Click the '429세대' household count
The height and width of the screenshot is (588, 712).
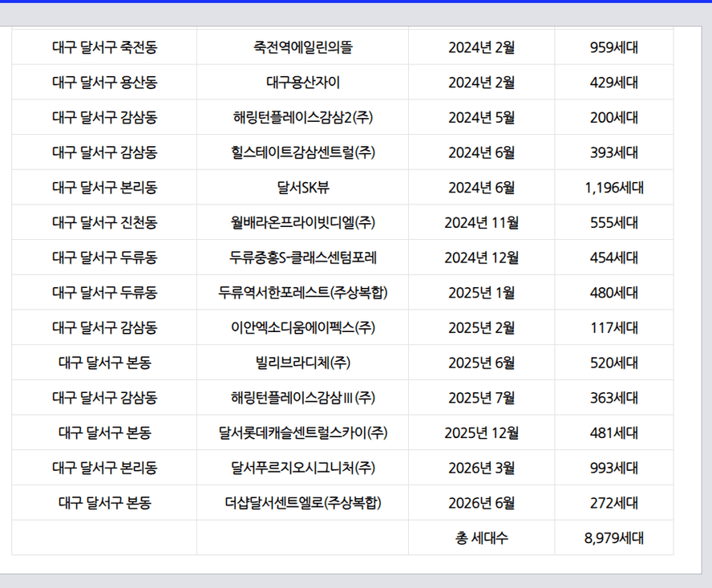[614, 83]
